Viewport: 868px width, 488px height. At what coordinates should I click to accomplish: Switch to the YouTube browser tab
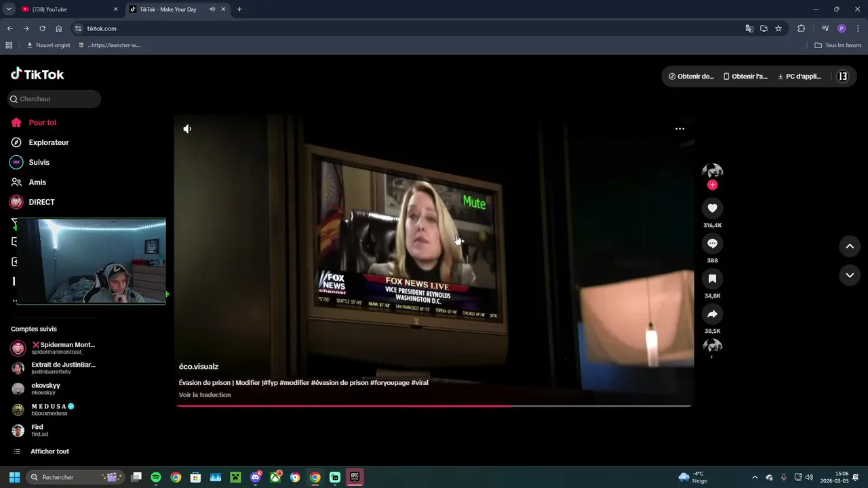(x=68, y=9)
